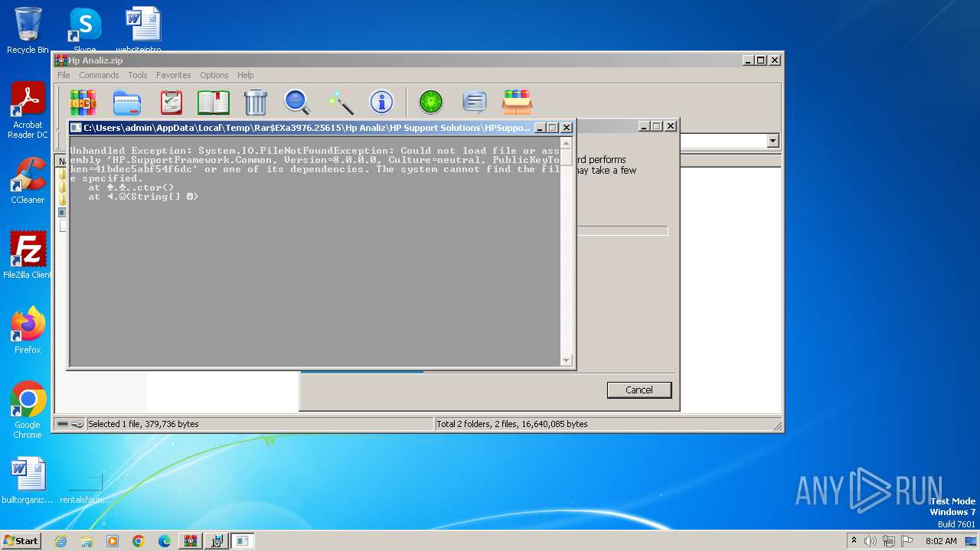Click the Find magnifier icon
The width and height of the screenshot is (980, 551).
[296, 102]
